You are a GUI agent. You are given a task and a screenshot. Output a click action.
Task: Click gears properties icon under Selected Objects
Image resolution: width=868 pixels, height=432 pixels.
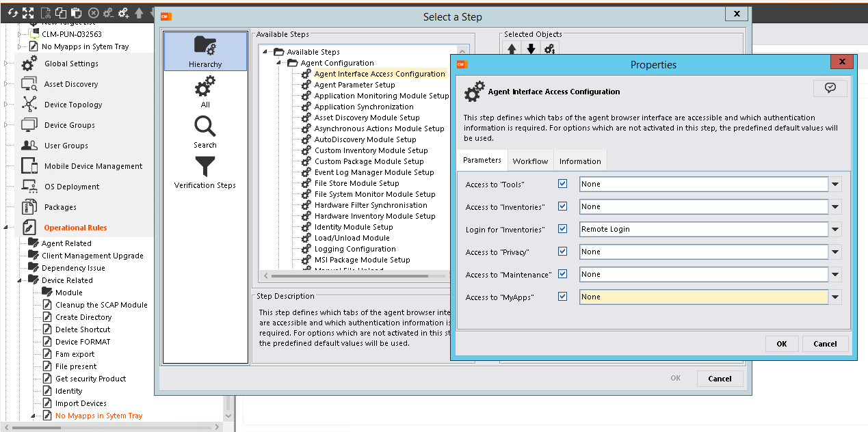[x=550, y=49]
